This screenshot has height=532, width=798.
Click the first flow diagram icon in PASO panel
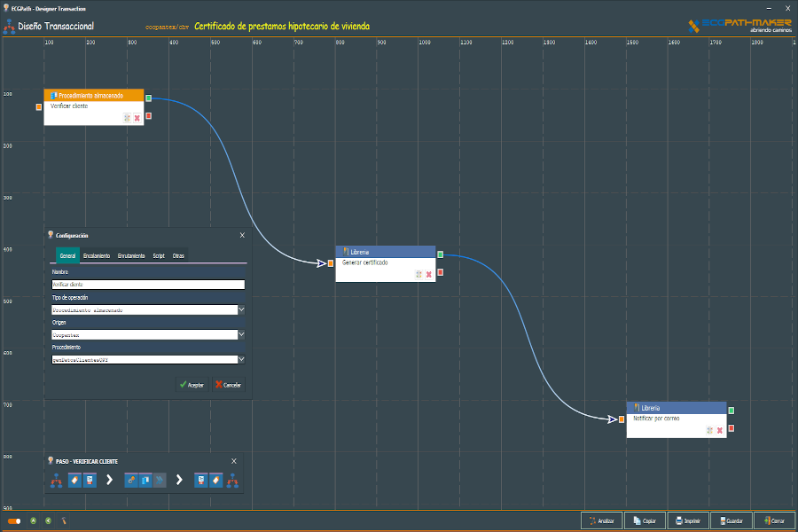click(x=56, y=481)
